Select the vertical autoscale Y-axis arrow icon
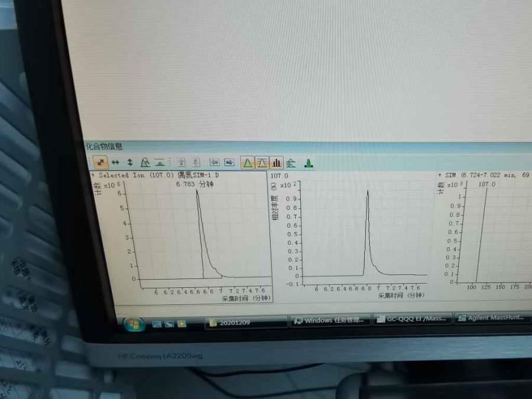The image size is (532, 399). 130,161
